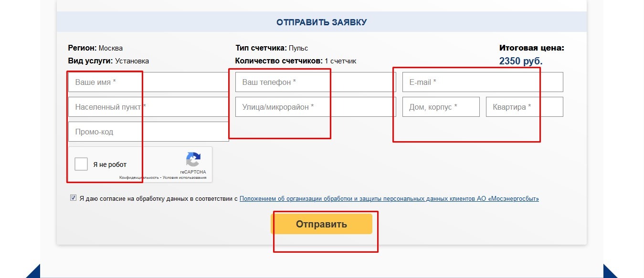
Task: Untick the personal data consent checkbox
Action: [73, 198]
